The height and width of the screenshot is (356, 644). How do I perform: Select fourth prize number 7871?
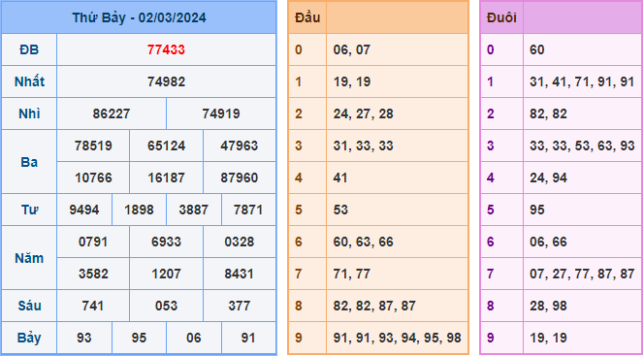pos(248,210)
